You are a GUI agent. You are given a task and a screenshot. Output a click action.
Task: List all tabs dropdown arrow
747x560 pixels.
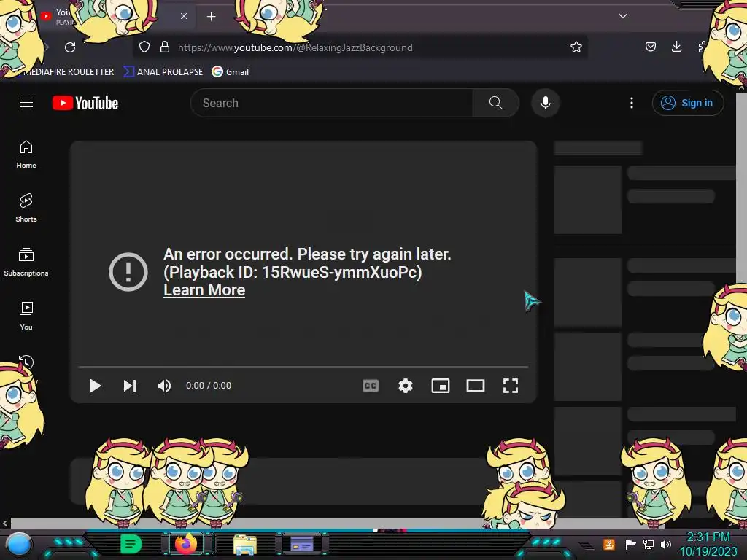623,16
